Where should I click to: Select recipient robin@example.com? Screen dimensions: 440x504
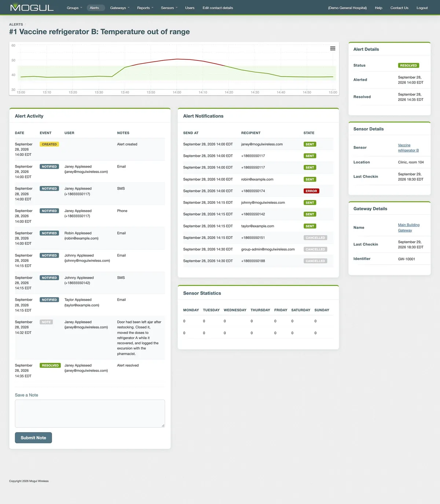[257, 179]
